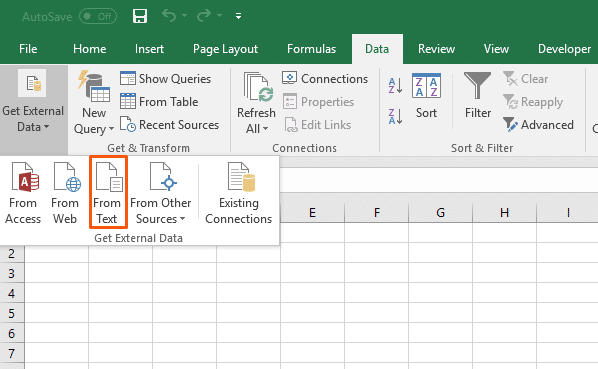The height and width of the screenshot is (369, 598).
Task: Open the Undo history dropdown arrow
Action: pos(185,16)
